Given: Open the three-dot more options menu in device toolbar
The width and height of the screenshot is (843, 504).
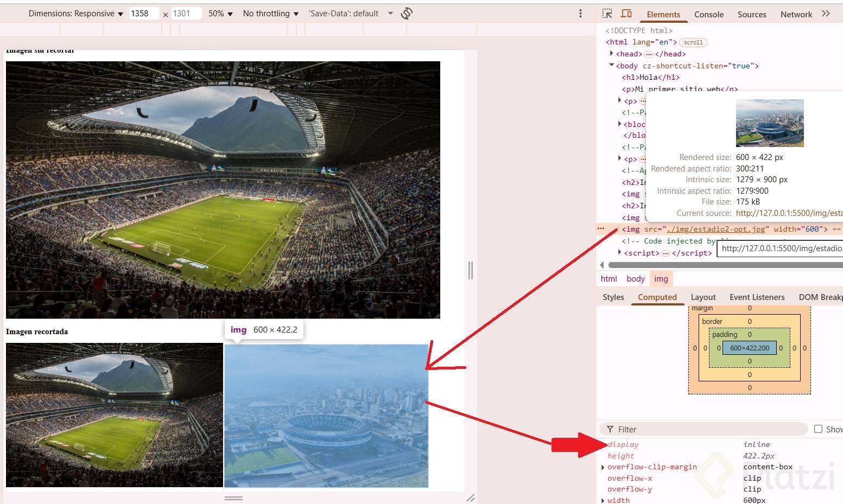Looking at the screenshot, I should pos(580,14).
